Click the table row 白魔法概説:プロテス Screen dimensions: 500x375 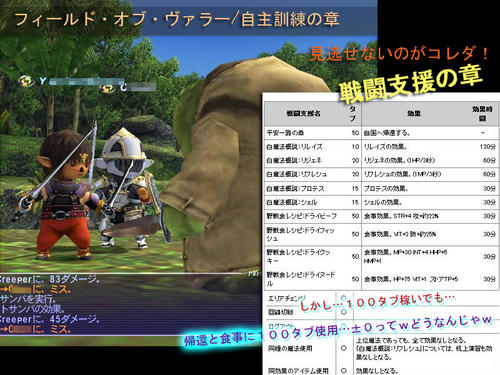click(381, 188)
